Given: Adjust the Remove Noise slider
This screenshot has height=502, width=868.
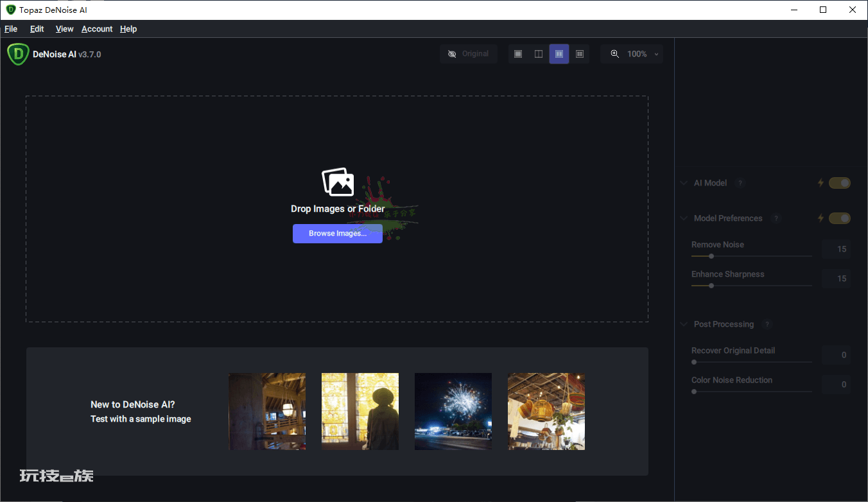Looking at the screenshot, I should coord(752,256).
